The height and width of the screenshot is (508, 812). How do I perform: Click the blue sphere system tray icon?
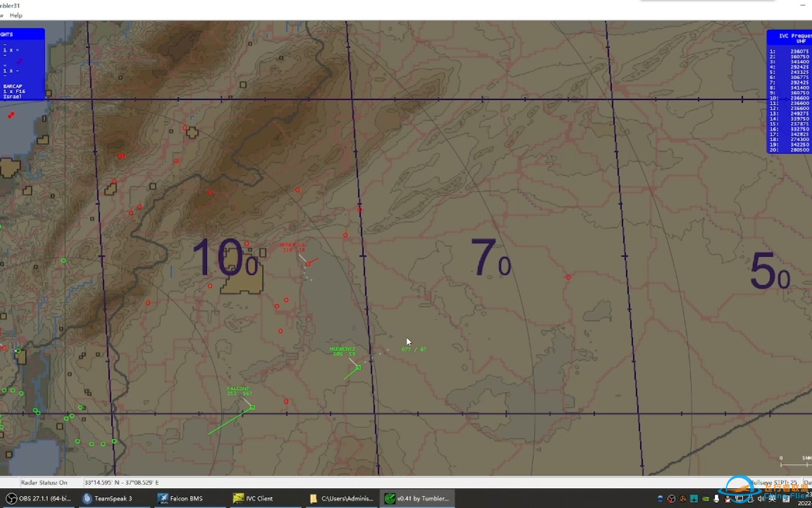click(x=660, y=499)
